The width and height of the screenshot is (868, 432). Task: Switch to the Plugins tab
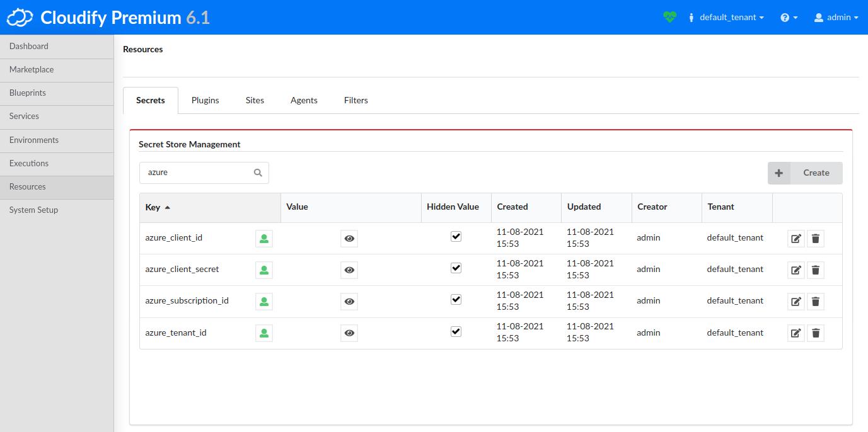pos(205,100)
